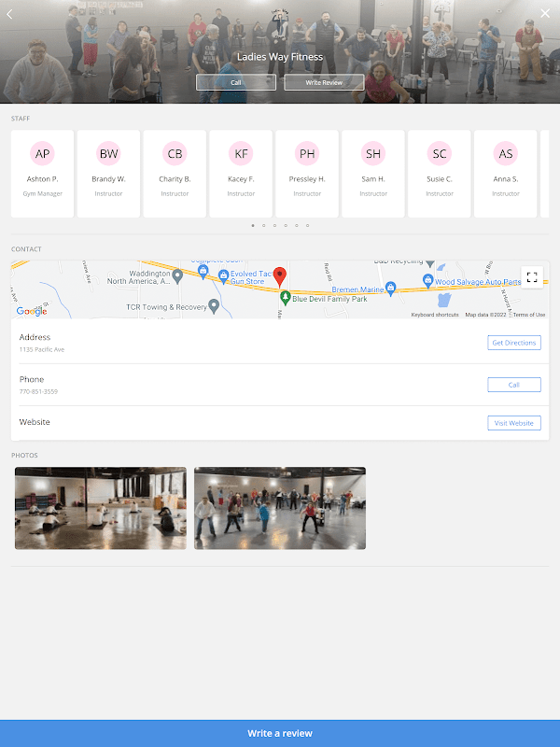This screenshot has width=560, height=747.
Task: Click Wood Salvage Auto Parts marker
Action: (x=427, y=280)
